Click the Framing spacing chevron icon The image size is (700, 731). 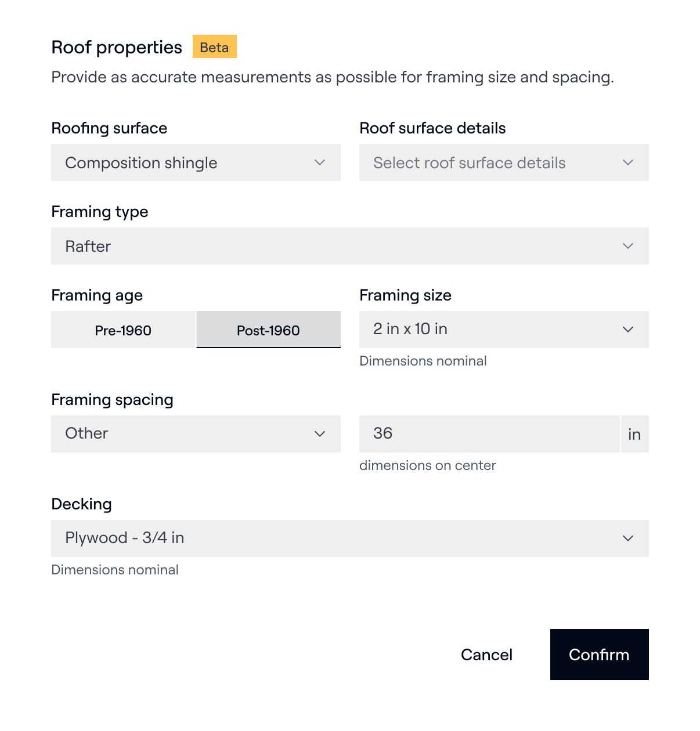(320, 434)
